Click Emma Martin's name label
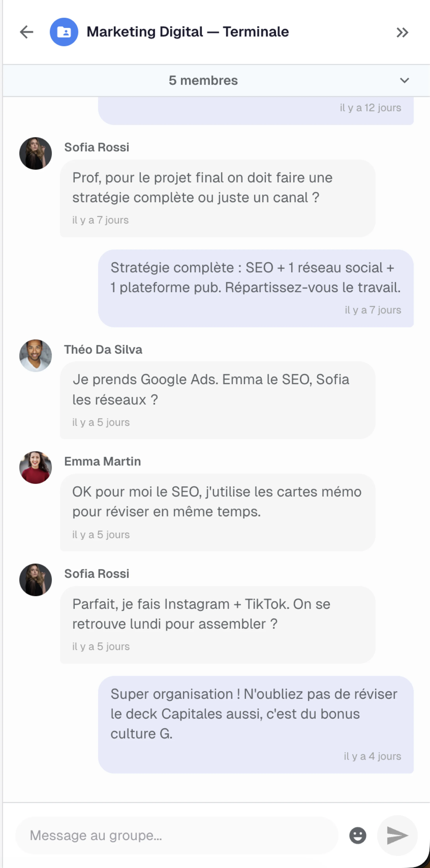 click(x=102, y=461)
